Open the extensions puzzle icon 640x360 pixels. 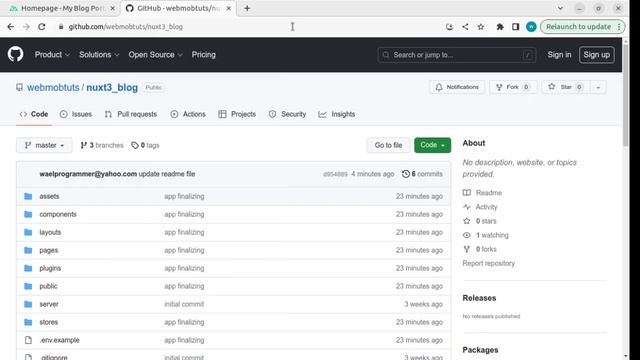500,27
